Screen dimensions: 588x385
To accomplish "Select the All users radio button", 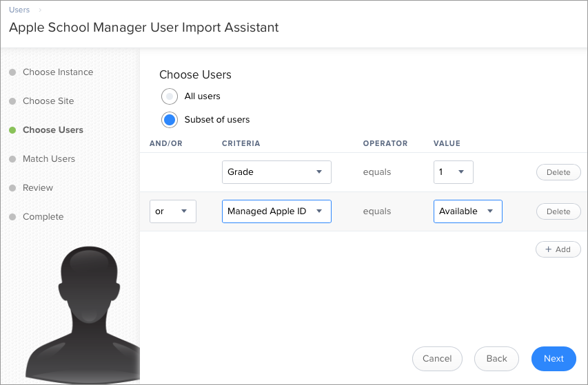I will pyautogui.click(x=170, y=96).
